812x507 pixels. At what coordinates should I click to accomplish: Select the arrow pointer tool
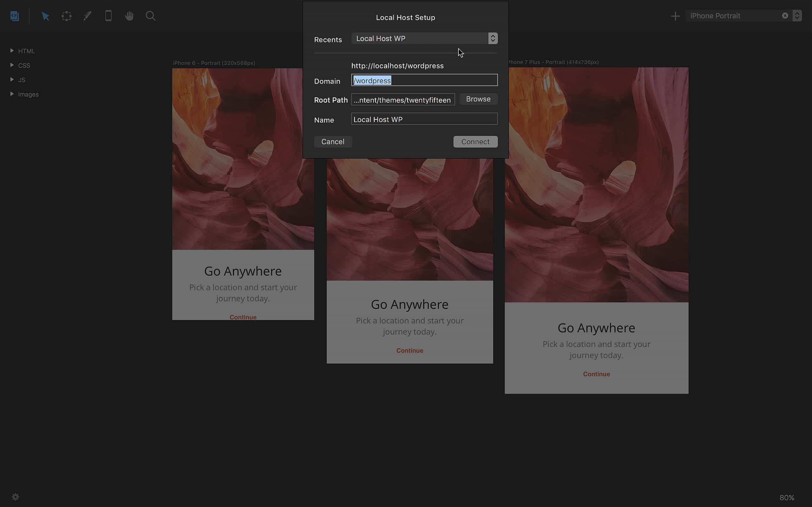45,16
